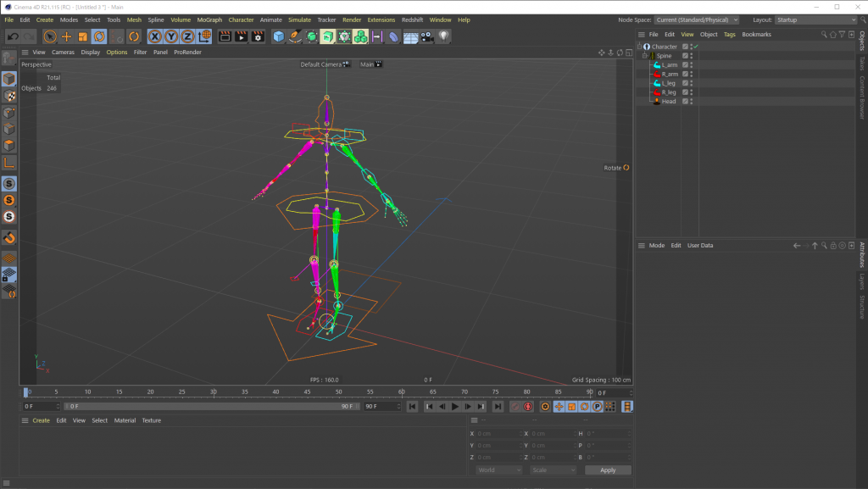This screenshot has height=489, width=868.
Task: Open the Material manager Create menu
Action: click(41, 421)
